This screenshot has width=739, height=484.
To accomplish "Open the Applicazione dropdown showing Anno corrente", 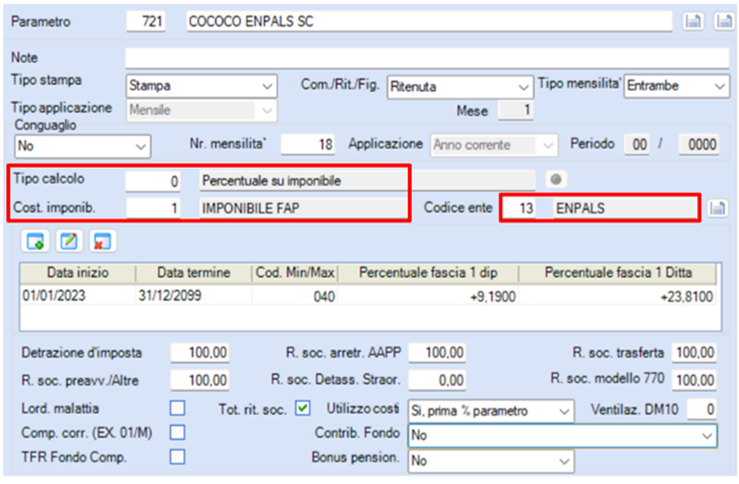I will (x=494, y=145).
